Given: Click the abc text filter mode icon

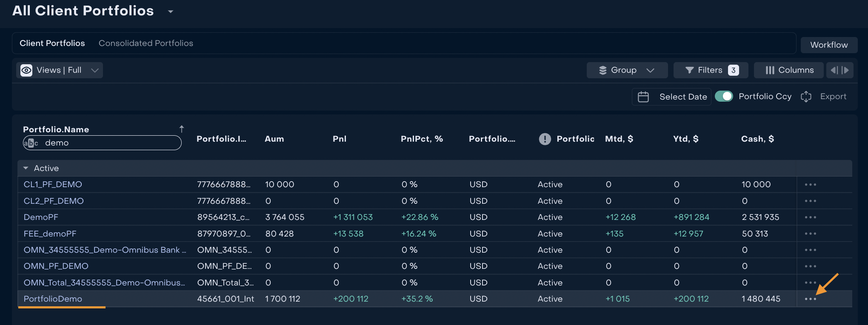Looking at the screenshot, I should click(31, 143).
